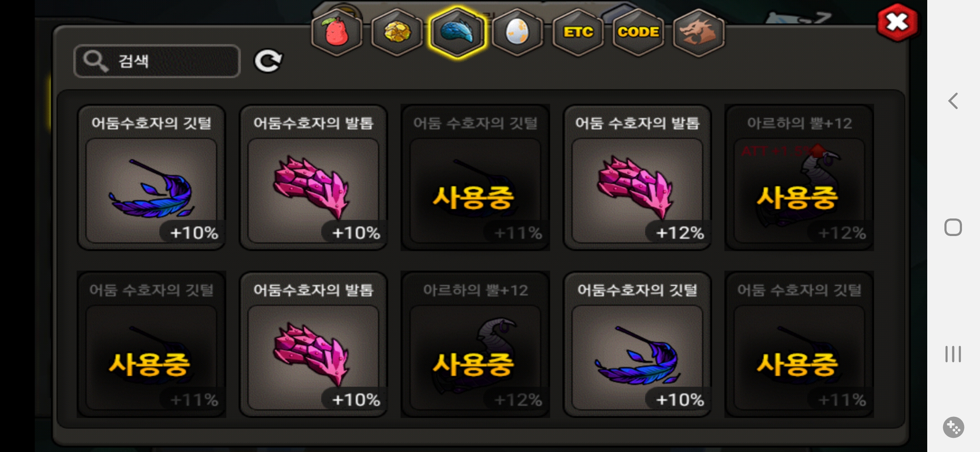The height and width of the screenshot is (452, 980).
Task: Open the egg category tab
Action: (518, 32)
